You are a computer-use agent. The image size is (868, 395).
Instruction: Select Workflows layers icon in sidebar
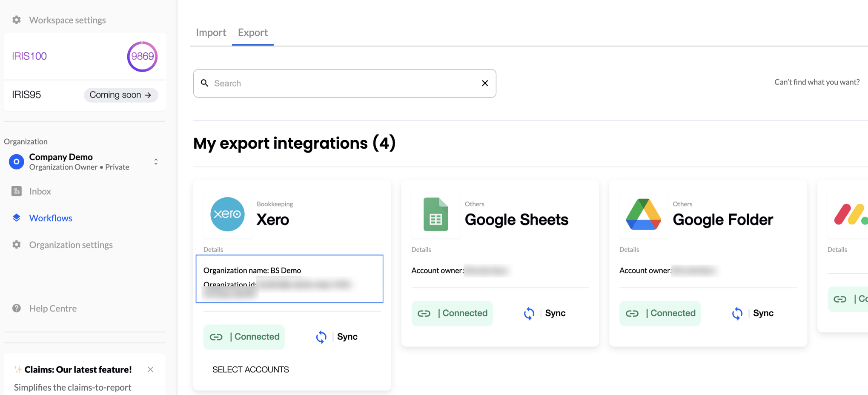17,218
